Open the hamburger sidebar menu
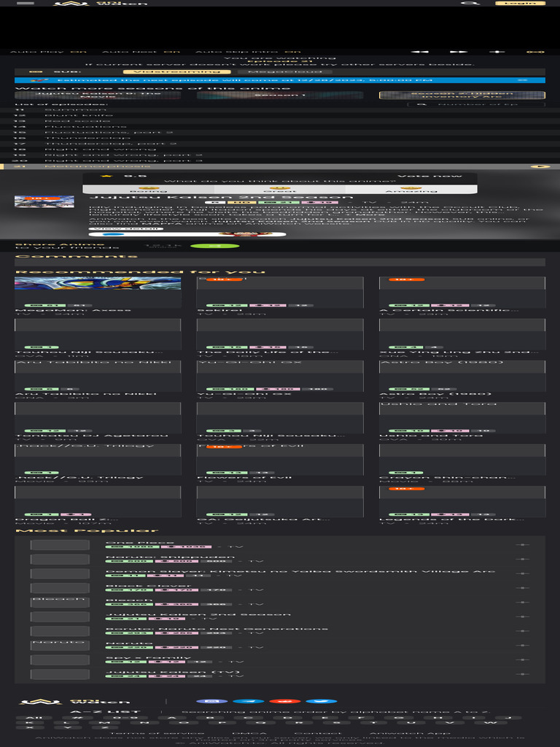This screenshot has height=747, width=560. [26, 3]
